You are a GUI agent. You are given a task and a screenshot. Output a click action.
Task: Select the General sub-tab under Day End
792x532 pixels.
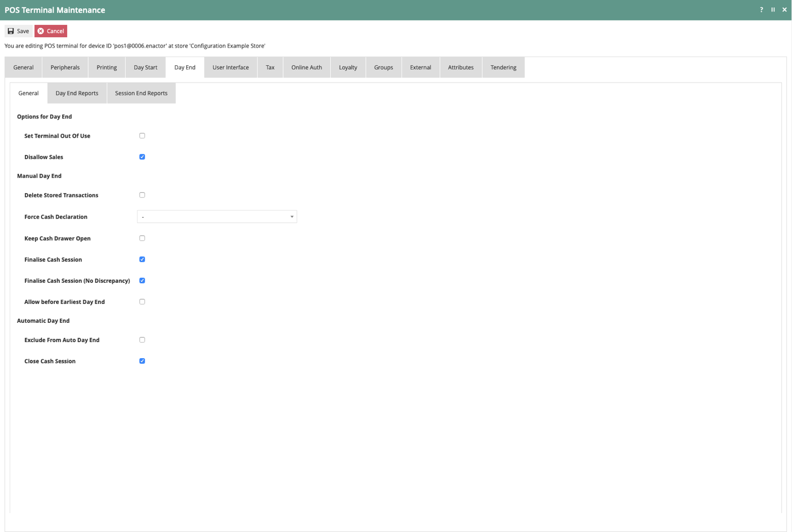tap(28, 93)
